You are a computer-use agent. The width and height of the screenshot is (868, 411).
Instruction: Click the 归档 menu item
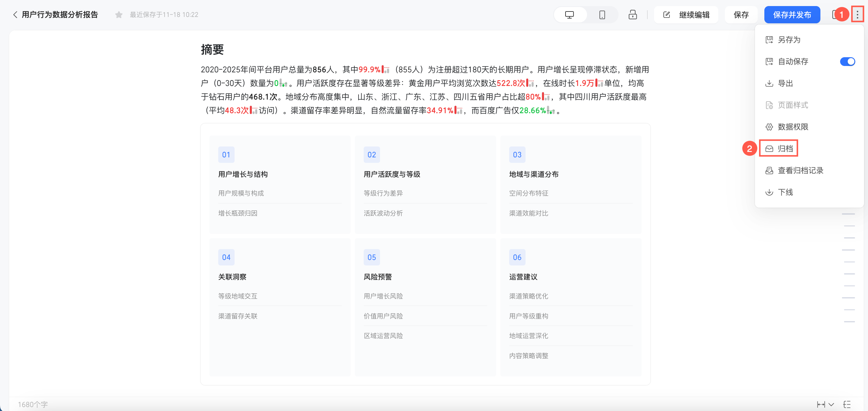coord(785,148)
